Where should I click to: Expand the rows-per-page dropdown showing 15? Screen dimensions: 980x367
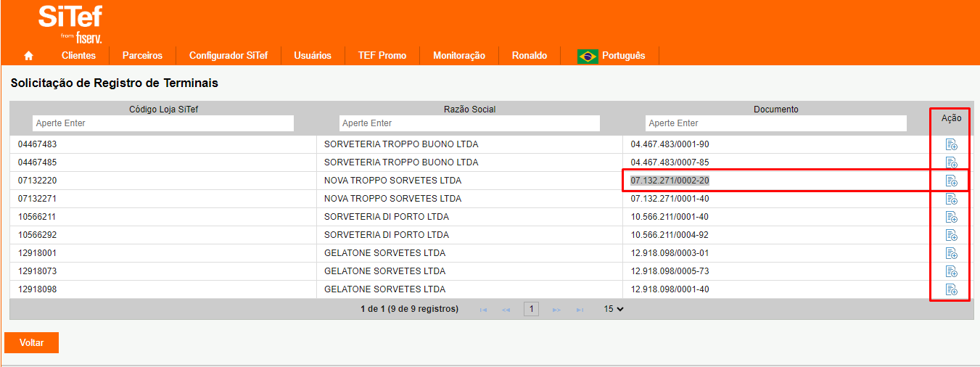(x=614, y=309)
